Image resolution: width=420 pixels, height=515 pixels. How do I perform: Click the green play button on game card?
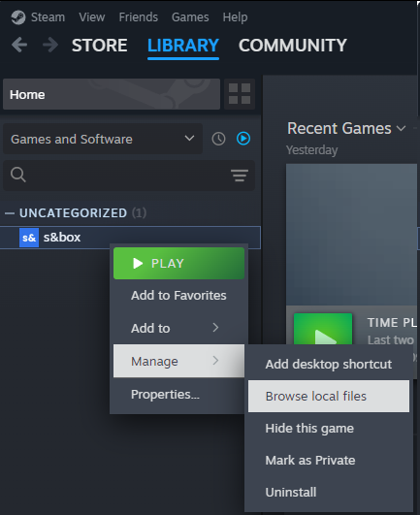pyautogui.click(x=323, y=329)
